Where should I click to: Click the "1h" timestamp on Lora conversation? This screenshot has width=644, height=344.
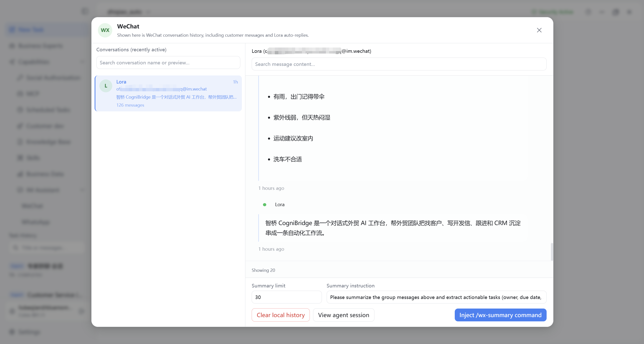(235, 82)
